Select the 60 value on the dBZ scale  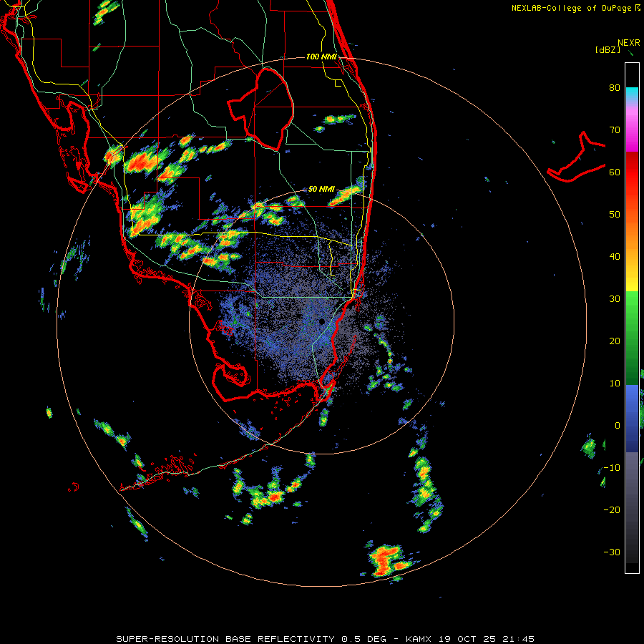pyautogui.click(x=615, y=172)
